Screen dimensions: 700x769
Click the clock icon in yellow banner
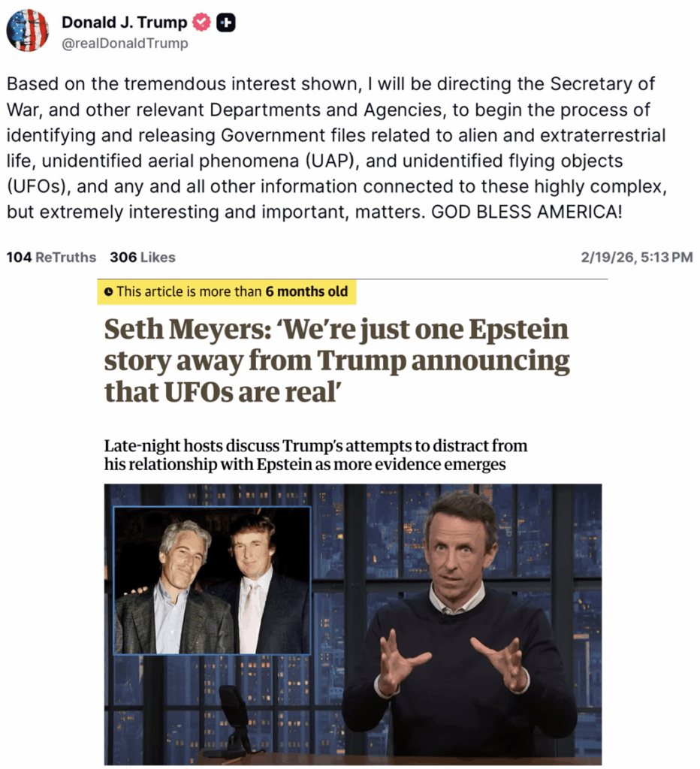[108, 292]
